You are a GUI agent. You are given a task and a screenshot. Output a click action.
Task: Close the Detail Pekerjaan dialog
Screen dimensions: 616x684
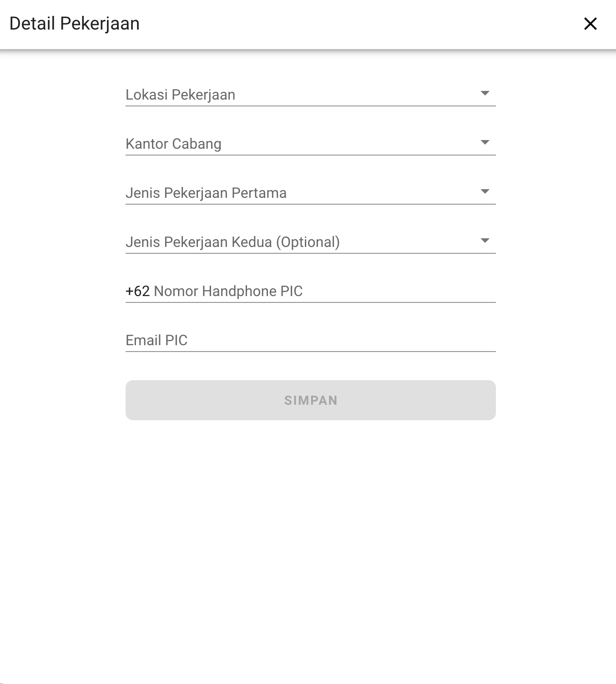[x=590, y=24]
